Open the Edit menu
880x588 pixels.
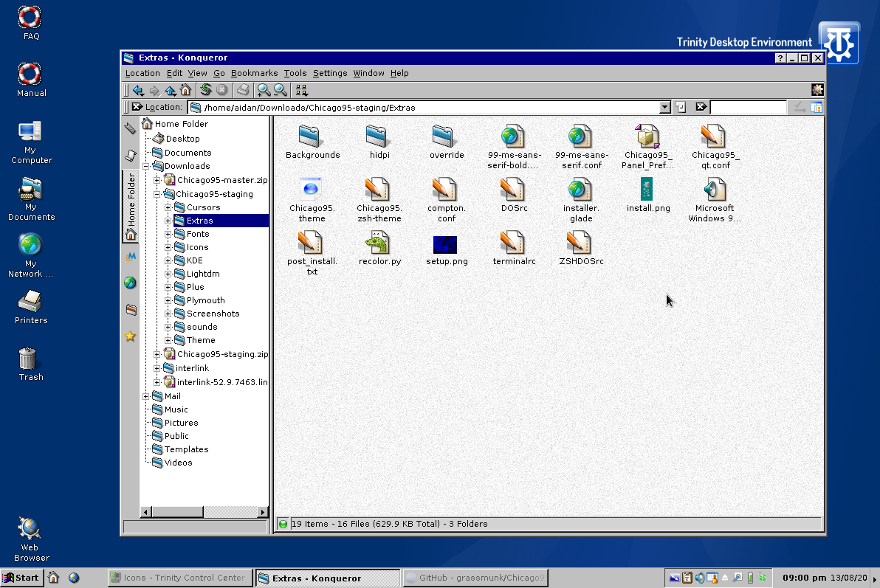(x=174, y=73)
